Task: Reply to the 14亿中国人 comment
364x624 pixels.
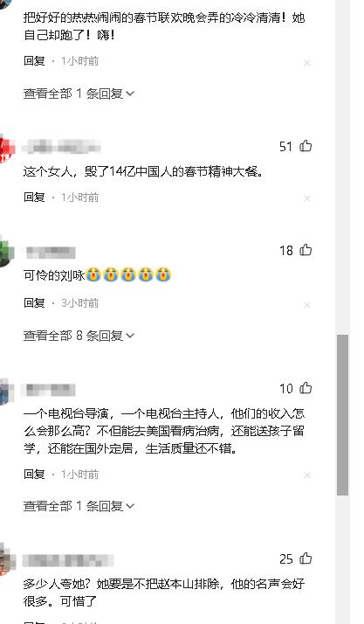Action: coord(34,197)
